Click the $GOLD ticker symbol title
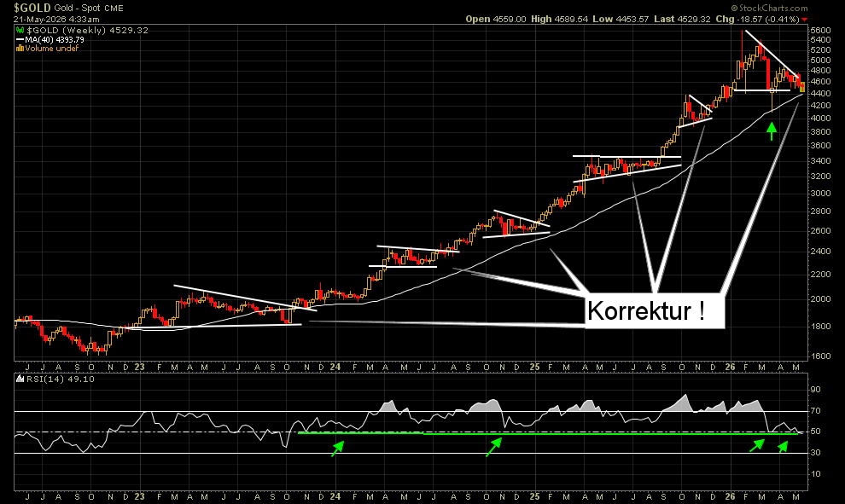Screen dimensions: 845x504 pyautogui.click(x=32, y=8)
